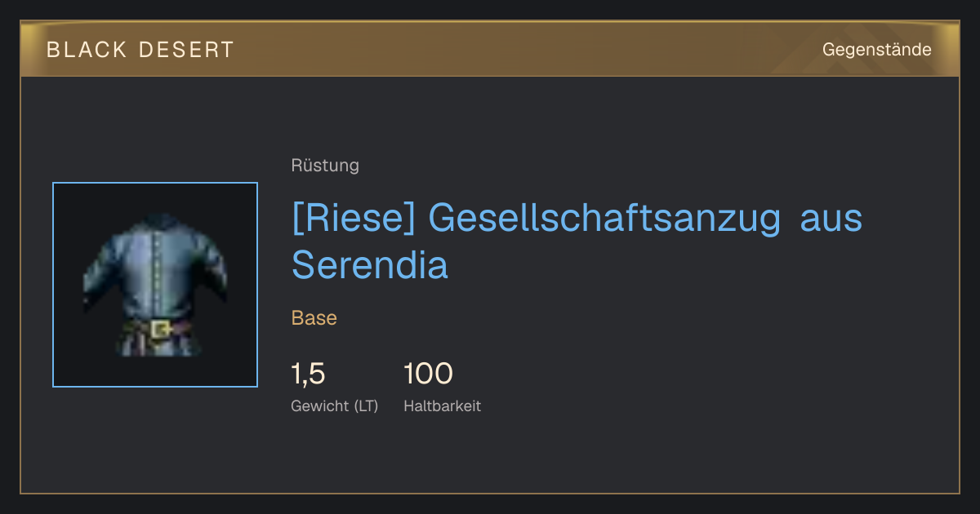Click the blue armor item icon
Viewport: 980px width, 514px height.
[x=155, y=285]
